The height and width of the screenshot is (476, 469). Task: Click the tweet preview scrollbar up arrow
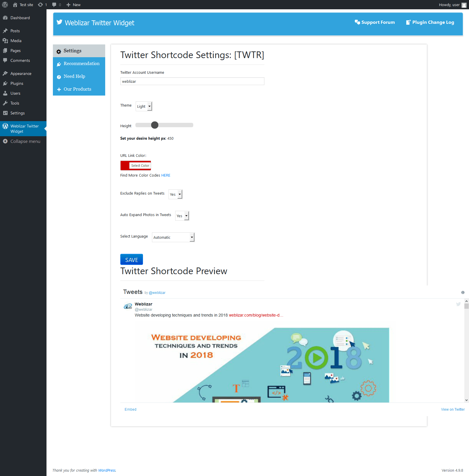pos(467,301)
